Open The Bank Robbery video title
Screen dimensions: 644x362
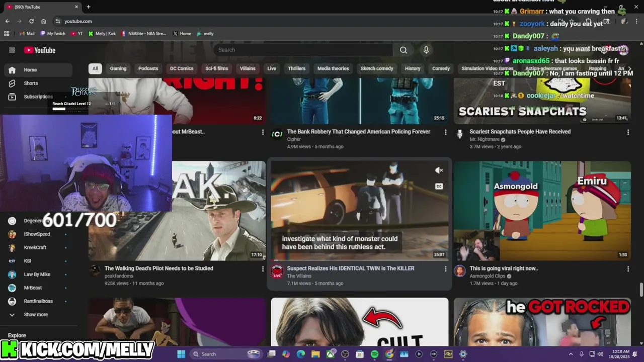[359, 132]
